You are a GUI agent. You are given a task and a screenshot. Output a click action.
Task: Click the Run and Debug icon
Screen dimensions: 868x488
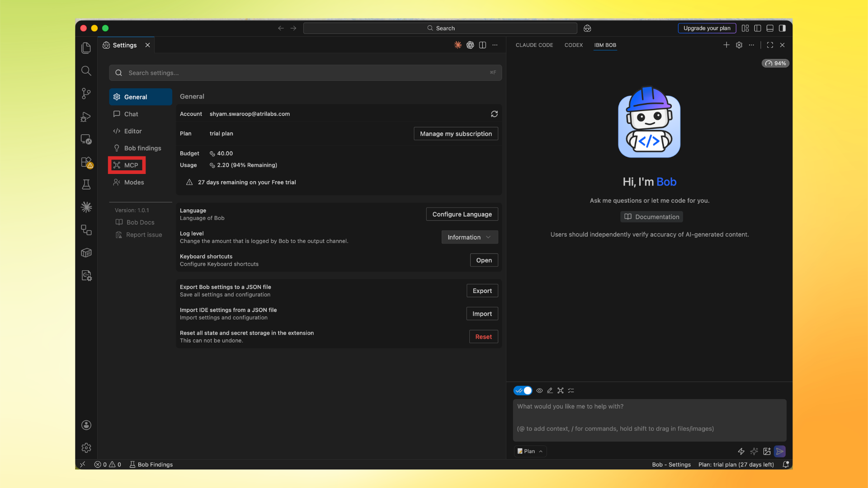[86, 117]
